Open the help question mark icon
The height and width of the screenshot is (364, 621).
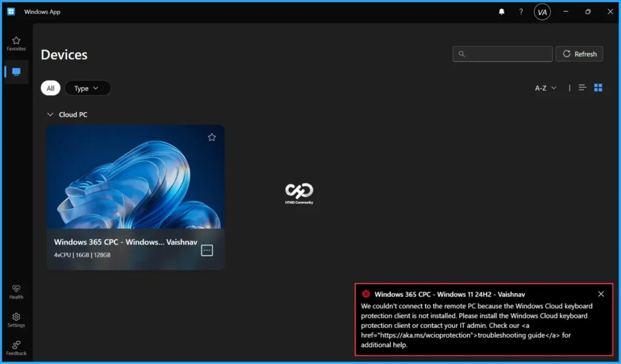coord(521,12)
